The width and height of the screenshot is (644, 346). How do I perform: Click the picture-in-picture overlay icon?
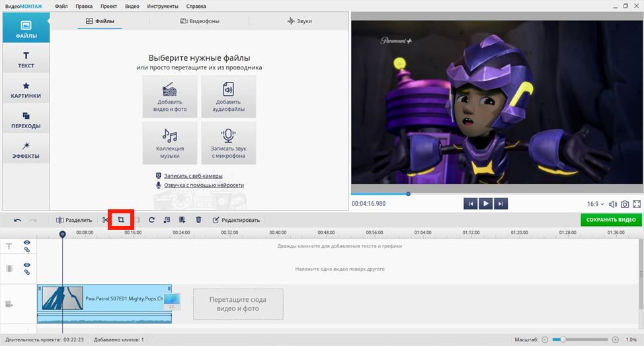pyautogui.click(x=167, y=220)
